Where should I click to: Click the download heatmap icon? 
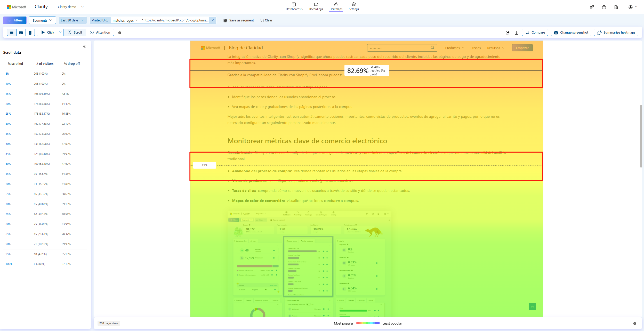pos(517,32)
